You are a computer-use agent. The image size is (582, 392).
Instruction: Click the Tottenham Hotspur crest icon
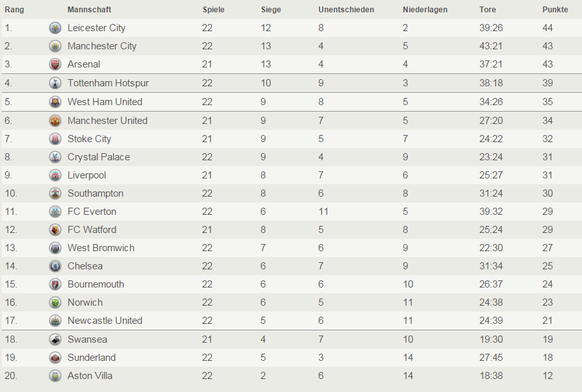55,83
